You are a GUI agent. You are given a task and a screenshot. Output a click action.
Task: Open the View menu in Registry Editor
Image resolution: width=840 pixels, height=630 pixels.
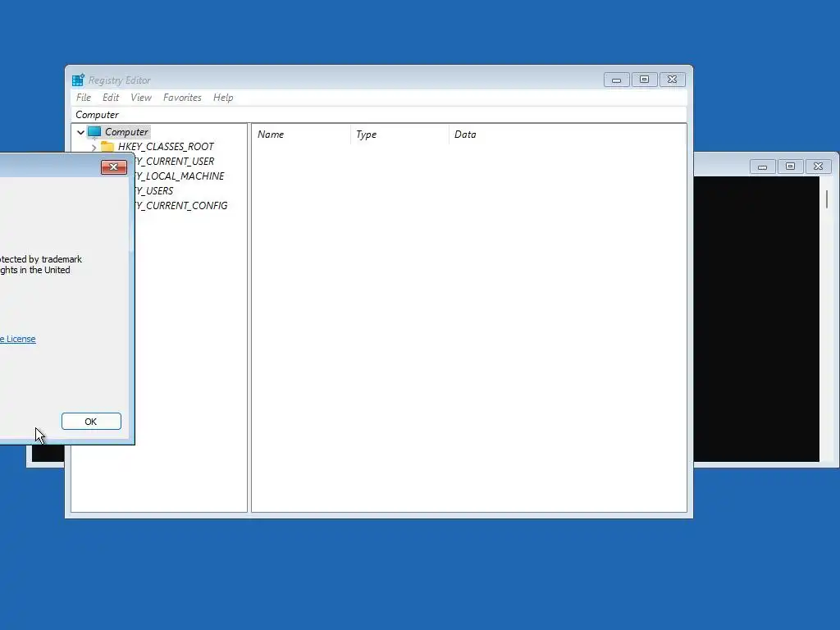click(141, 98)
